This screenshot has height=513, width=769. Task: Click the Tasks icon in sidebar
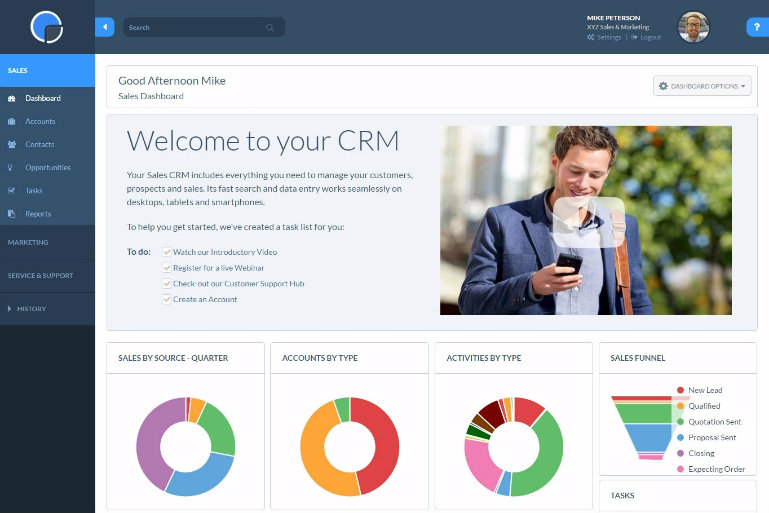coord(11,190)
